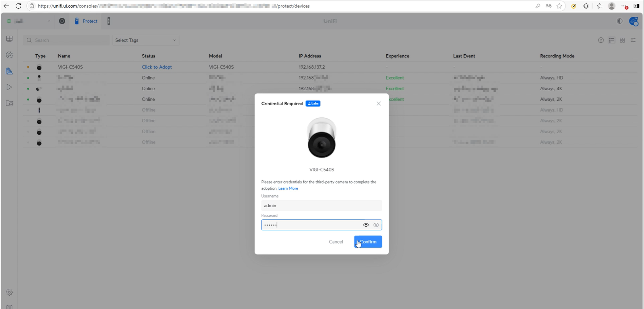Image resolution: width=644 pixels, height=309 pixels.
Task: Click the device Search field
Action: pos(66,40)
